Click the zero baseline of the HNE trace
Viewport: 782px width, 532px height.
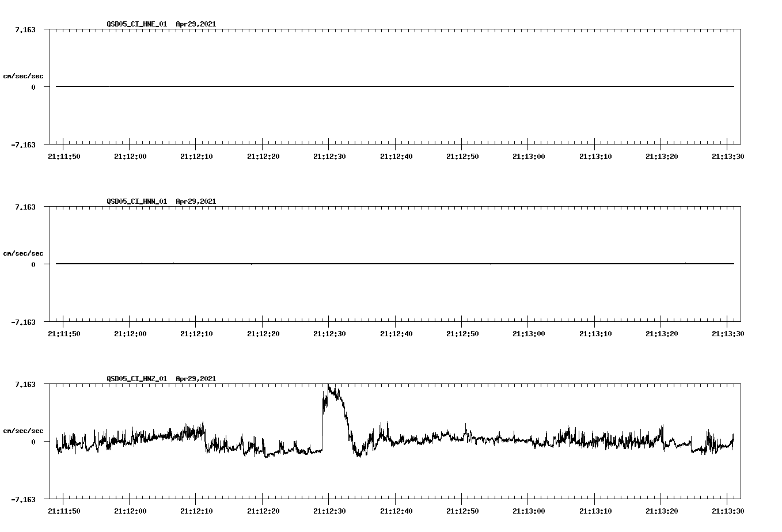(392, 86)
